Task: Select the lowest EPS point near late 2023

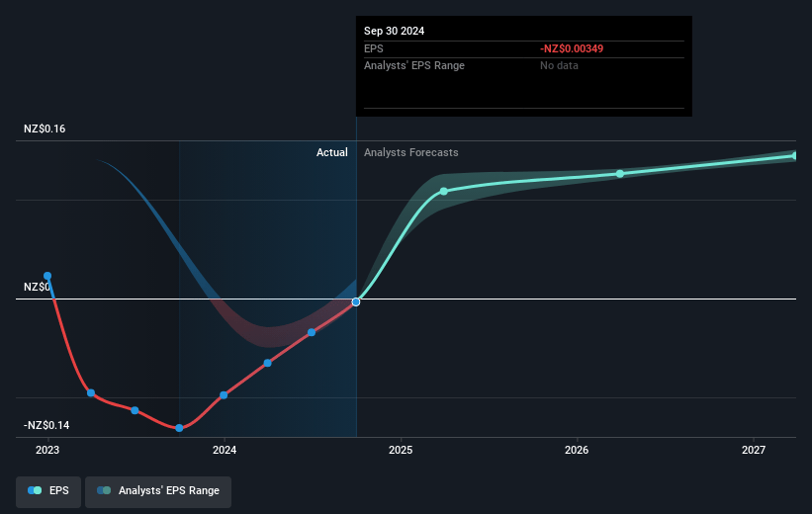Action: pos(179,428)
